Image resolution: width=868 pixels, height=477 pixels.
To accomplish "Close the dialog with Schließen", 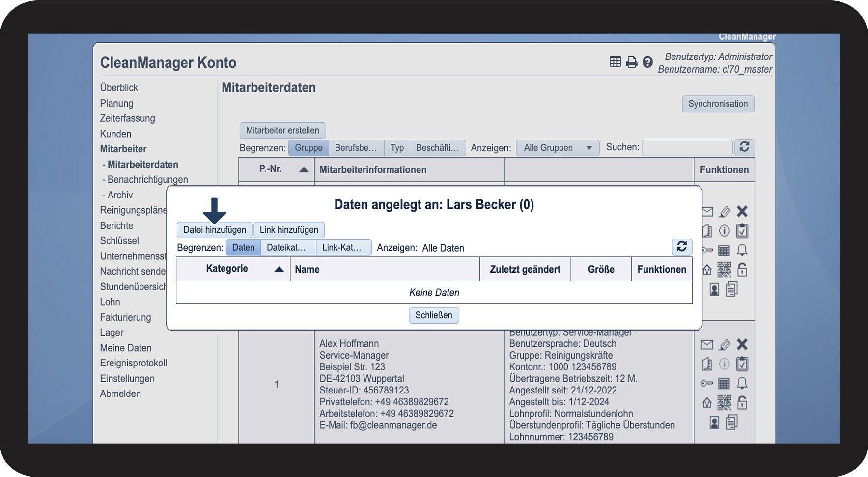I will (434, 315).
